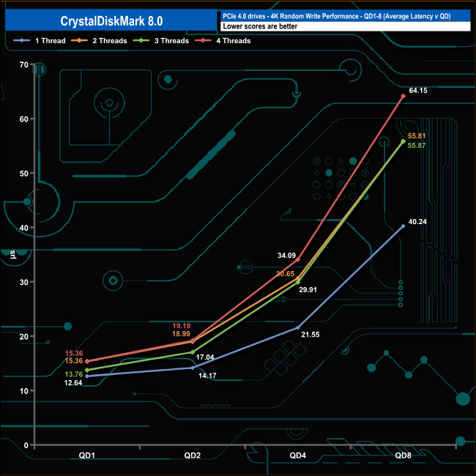Viewport: 476px width, 476px height.
Task: Click the 'Lower scores are better' note
Action: tap(260, 26)
